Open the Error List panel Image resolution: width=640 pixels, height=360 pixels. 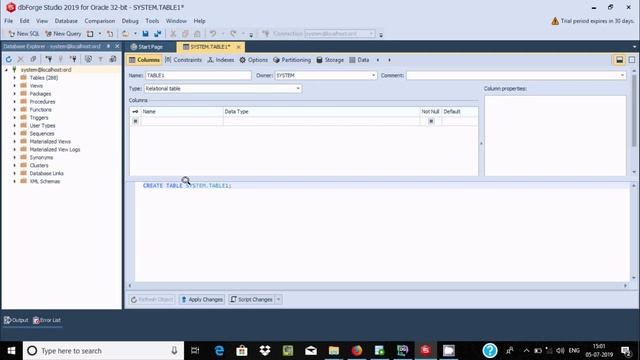coord(47,320)
